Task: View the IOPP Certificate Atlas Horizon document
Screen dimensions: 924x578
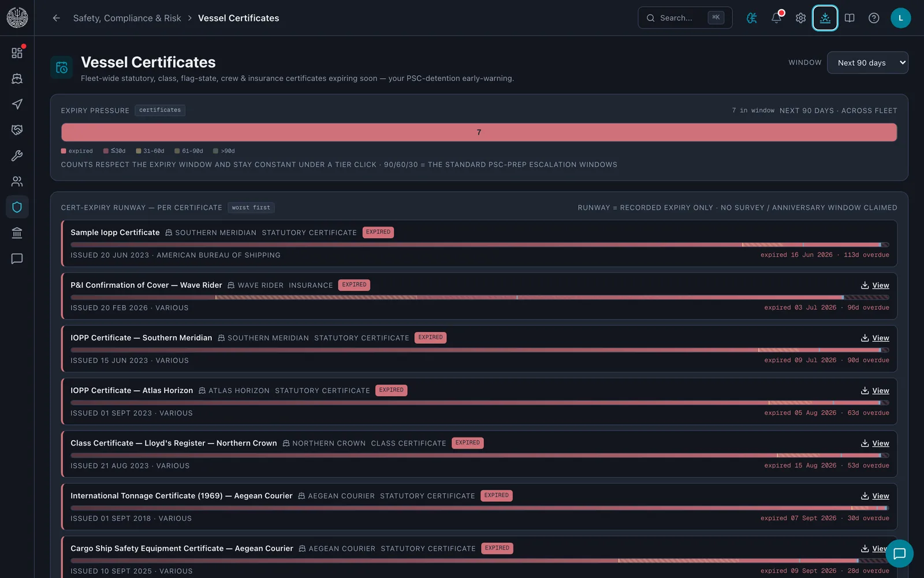Action: [875, 391]
